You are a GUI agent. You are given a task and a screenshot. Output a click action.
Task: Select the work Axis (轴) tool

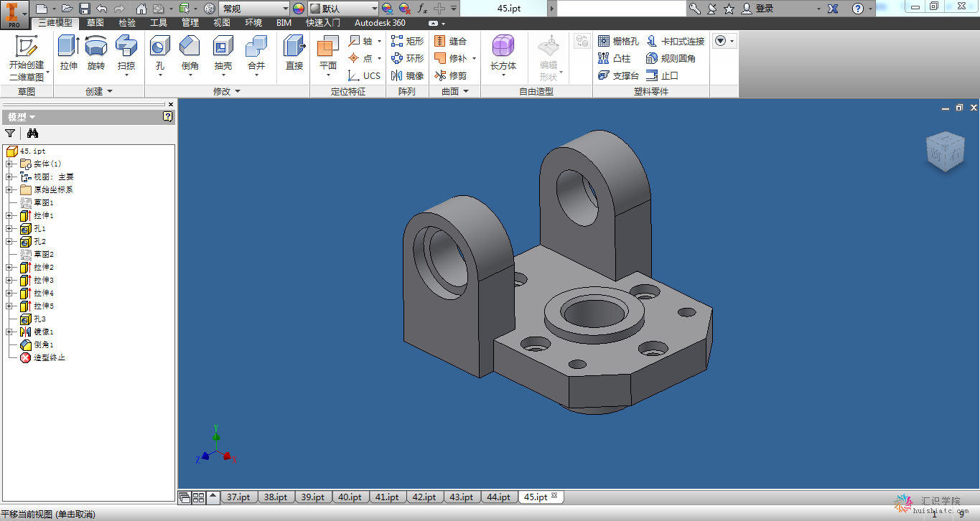pos(361,41)
